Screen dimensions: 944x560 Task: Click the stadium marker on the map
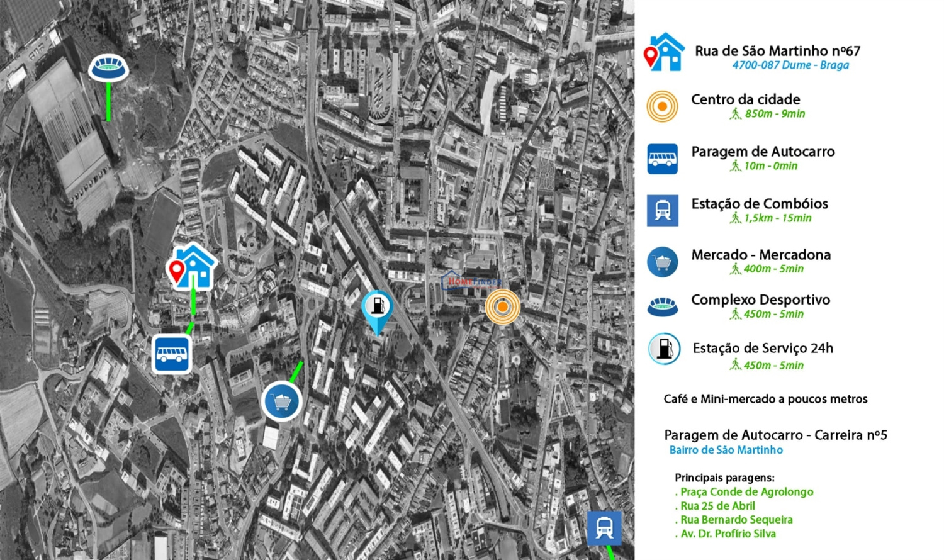[x=108, y=67]
